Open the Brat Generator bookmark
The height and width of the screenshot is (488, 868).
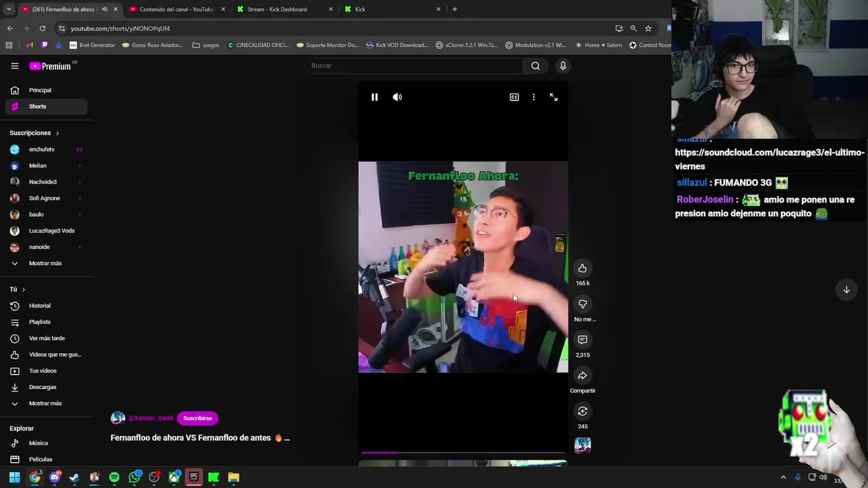[92, 45]
